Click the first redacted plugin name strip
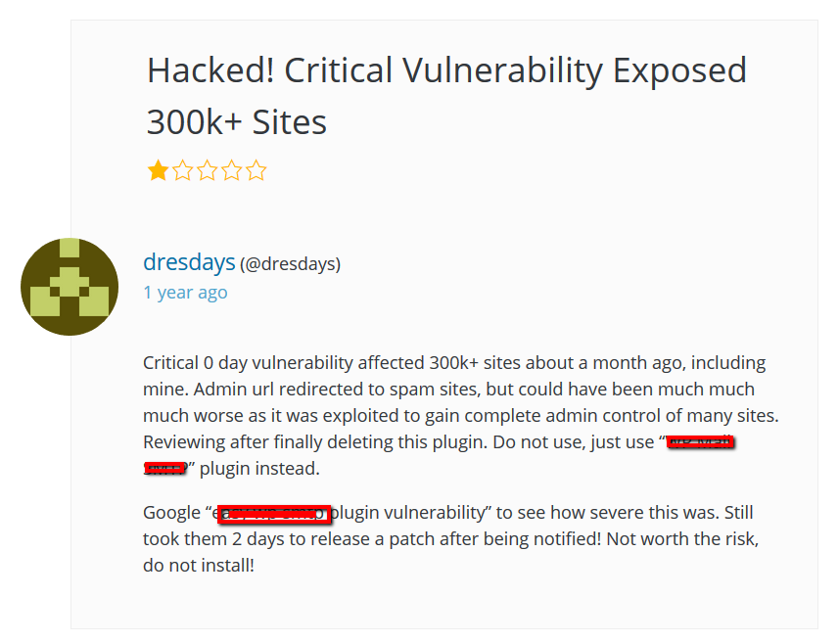This screenshot has width=839, height=644. point(701,441)
